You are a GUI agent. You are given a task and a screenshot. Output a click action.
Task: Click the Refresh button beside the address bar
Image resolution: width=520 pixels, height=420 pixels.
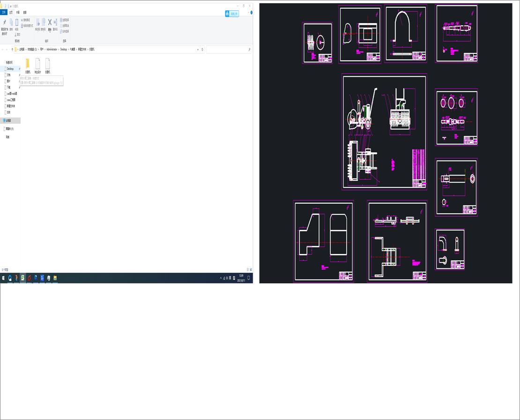(x=202, y=49)
